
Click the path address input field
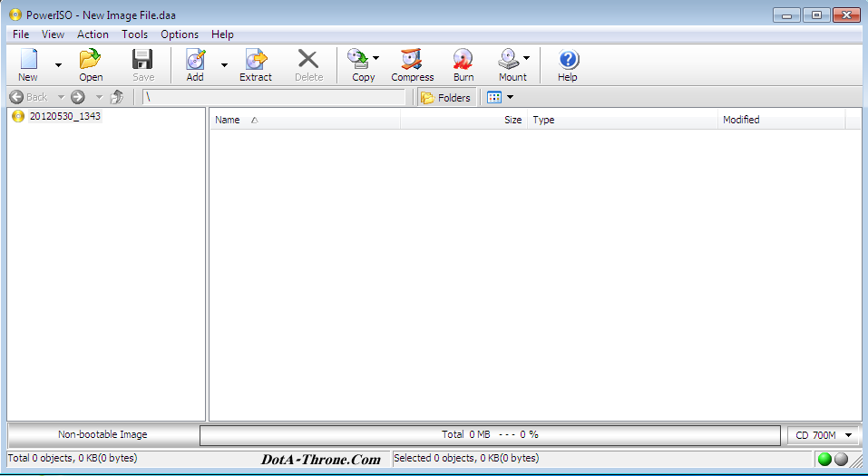click(274, 97)
